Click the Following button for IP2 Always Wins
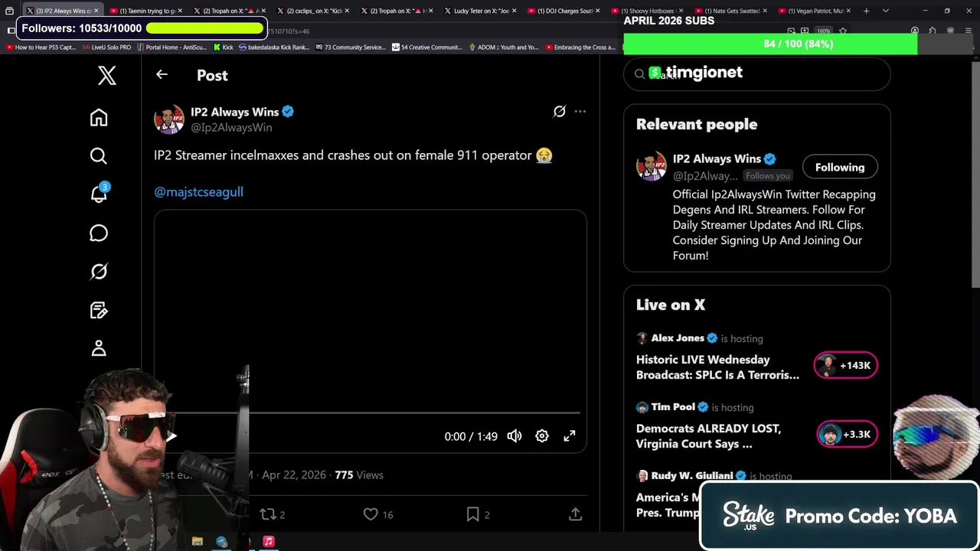The height and width of the screenshot is (551, 980). (840, 167)
